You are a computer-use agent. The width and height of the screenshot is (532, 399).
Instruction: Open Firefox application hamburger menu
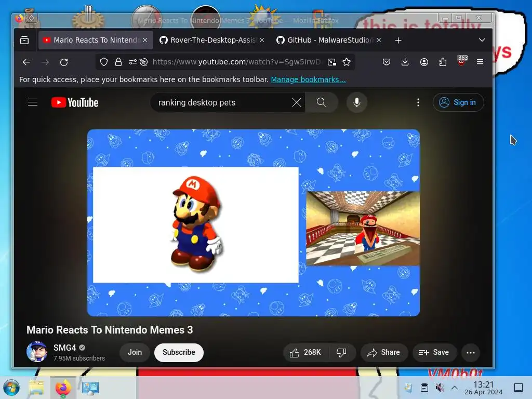pos(480,62)
